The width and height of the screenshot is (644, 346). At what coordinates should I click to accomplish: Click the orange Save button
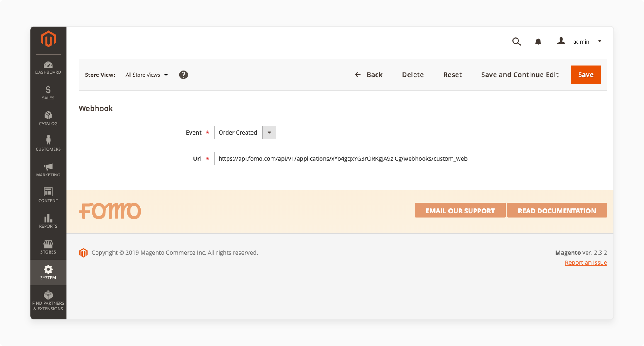[x=586, y=75]
